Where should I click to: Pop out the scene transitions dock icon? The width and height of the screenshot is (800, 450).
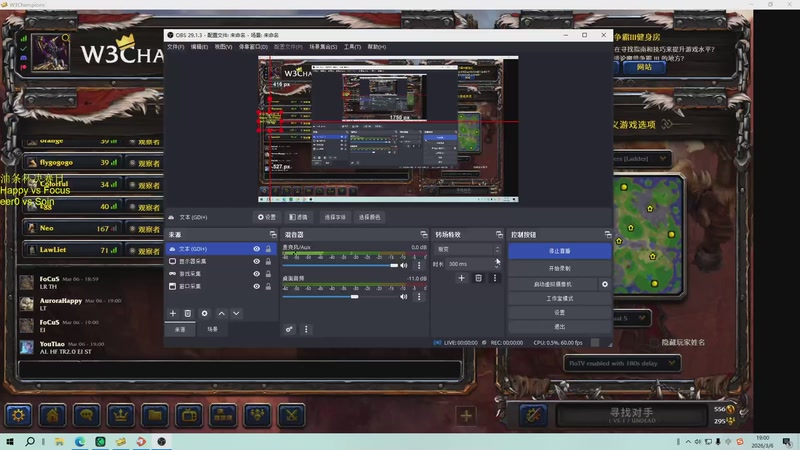tap(499, 234)
